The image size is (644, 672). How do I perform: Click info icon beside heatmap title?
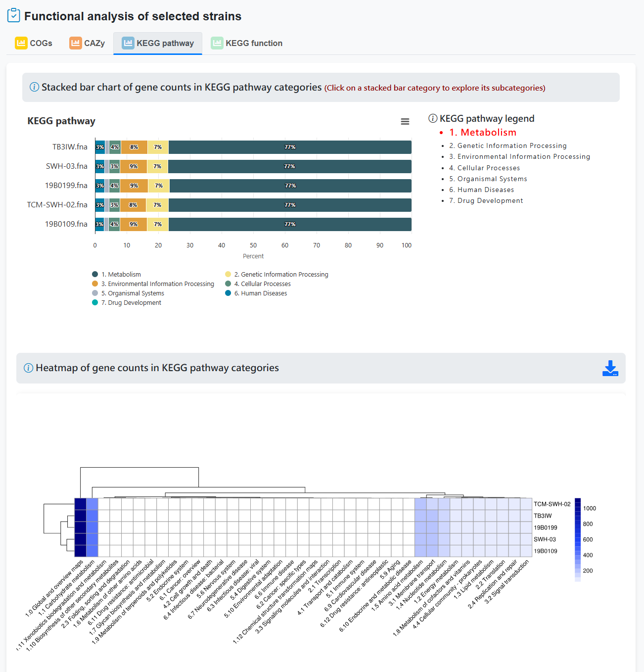(29, 368)
